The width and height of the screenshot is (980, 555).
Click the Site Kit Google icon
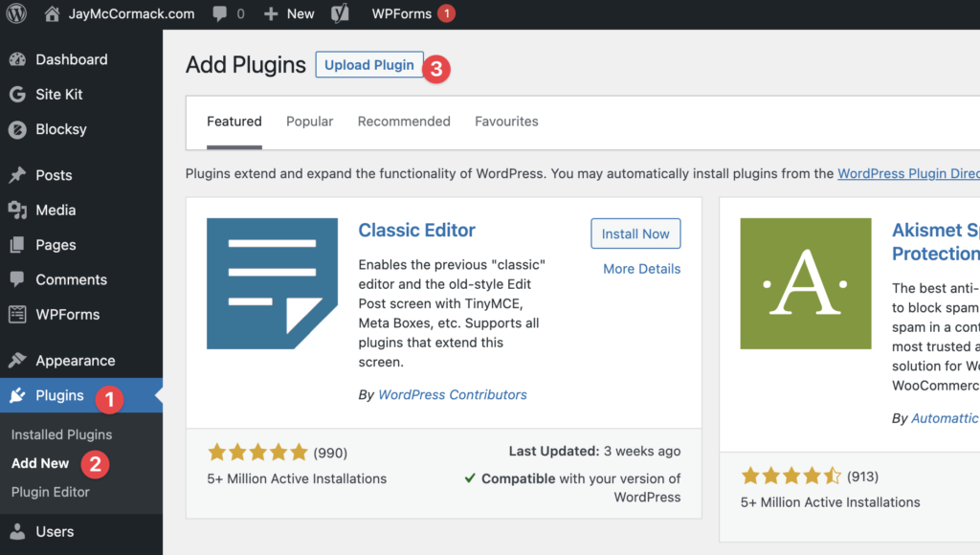(x=17, y=95)
